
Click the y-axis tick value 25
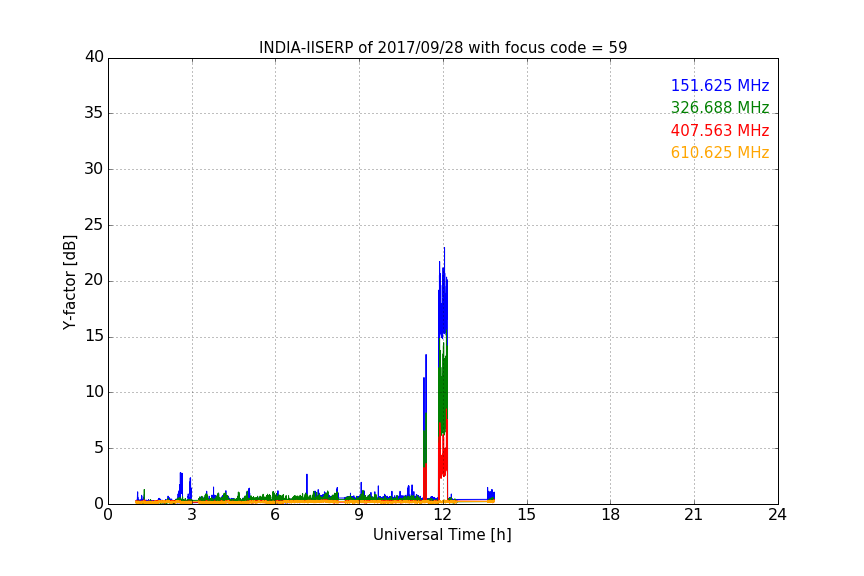pyautogui.click(x=94, y=224)
